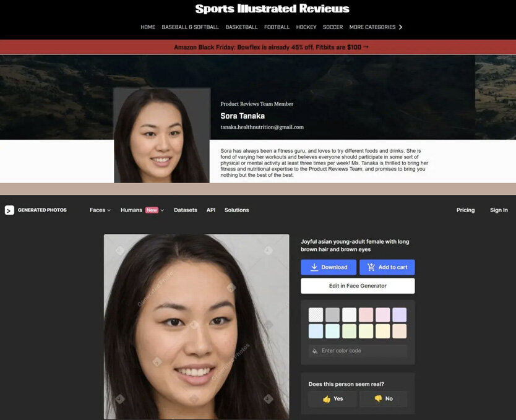Open the Faces dropdown menu
Image resolution: width=516 pixels, height=420 pixels.
[100, 210]
